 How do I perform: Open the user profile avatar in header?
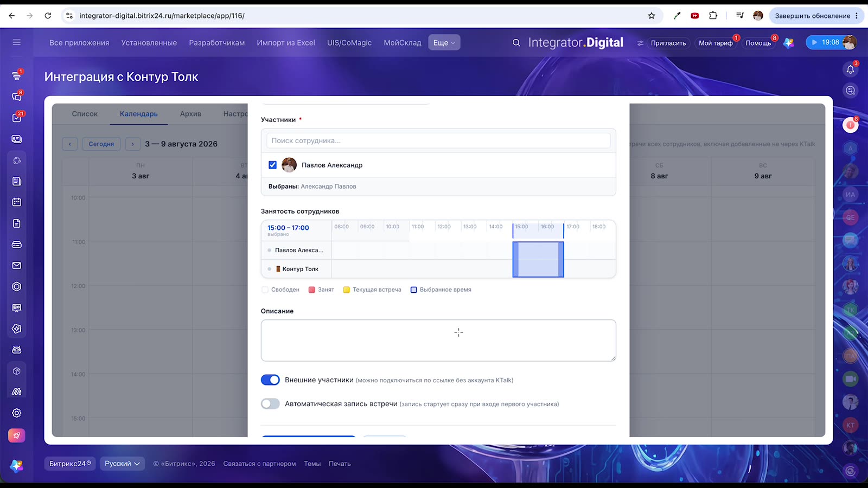coord(850,42)
